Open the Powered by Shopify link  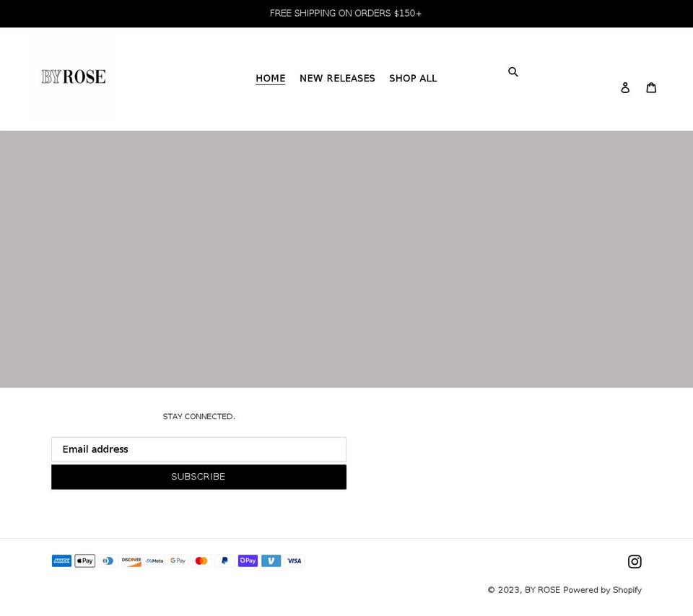tap(602, 589)
